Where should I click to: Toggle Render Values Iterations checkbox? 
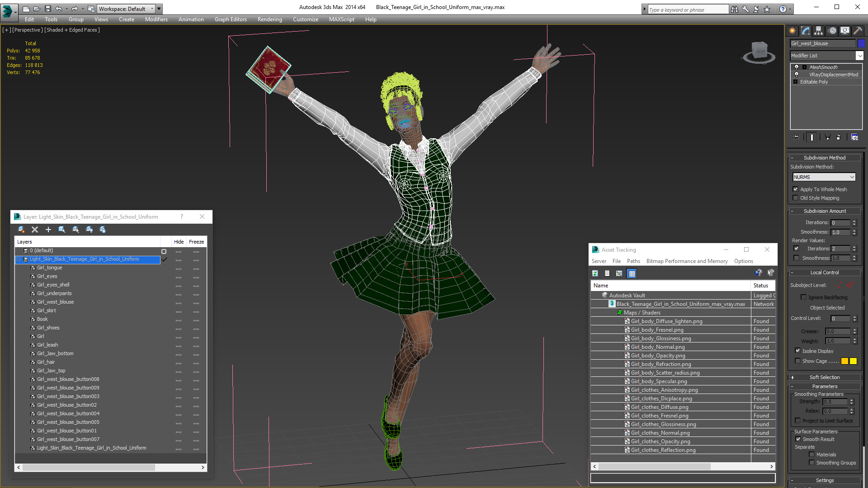coord(797,249)
